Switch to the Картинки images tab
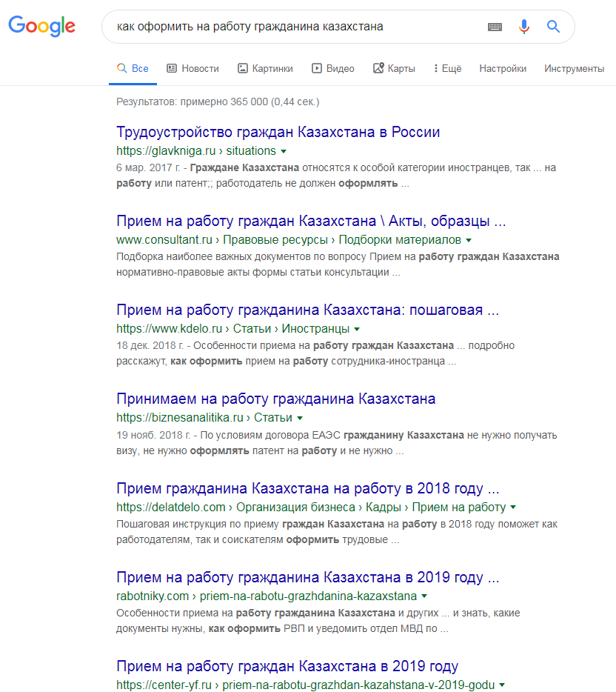The height and width of the screenshot is (692, 616). tap(265, 68)
